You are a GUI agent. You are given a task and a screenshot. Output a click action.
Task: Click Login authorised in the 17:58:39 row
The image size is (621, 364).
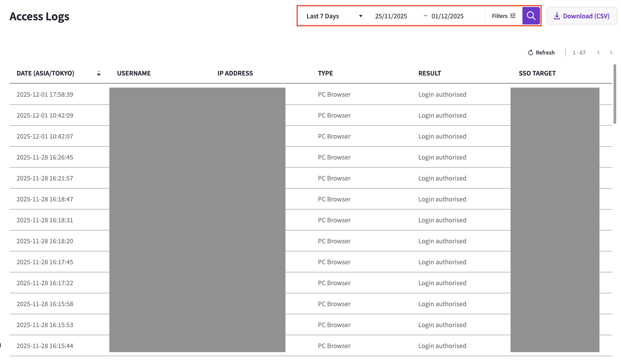(442, 94)
